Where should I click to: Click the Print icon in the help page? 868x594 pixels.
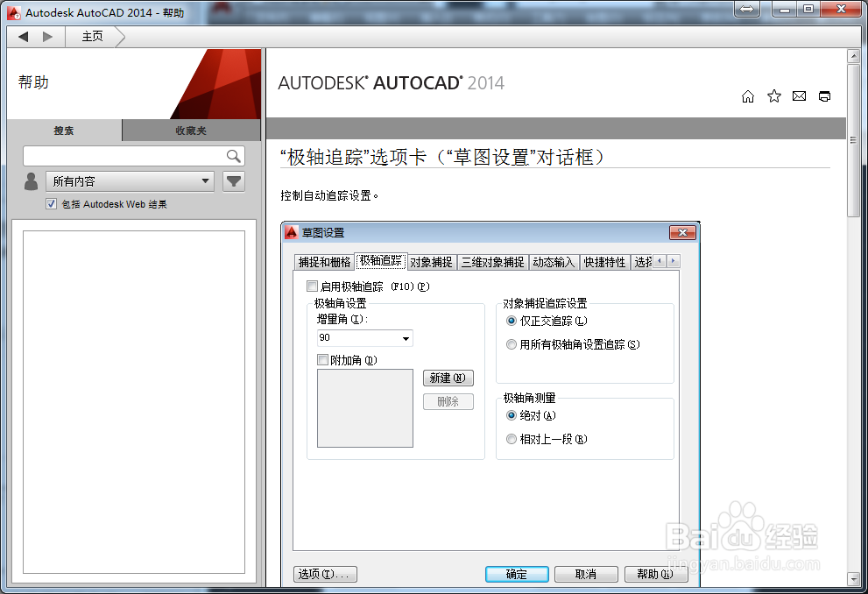tap(824, 96)
